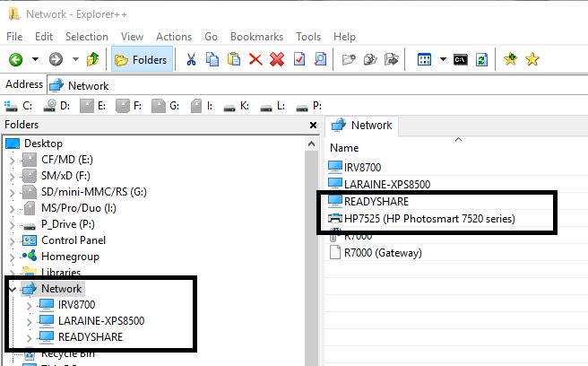Viewport: 588px width, 366px height.
Task: Expand IRV8700 in the folder tree
Action: [29, 306]
